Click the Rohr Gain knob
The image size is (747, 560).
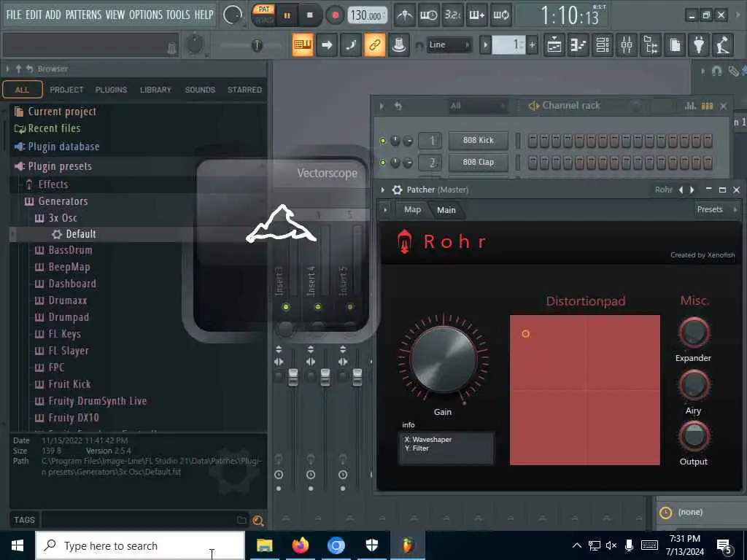click(x=443, y=359)
